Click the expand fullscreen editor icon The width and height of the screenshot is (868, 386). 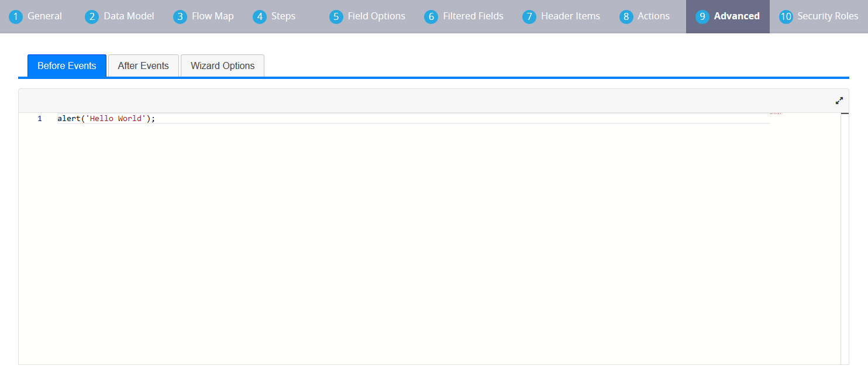[839, 101]
